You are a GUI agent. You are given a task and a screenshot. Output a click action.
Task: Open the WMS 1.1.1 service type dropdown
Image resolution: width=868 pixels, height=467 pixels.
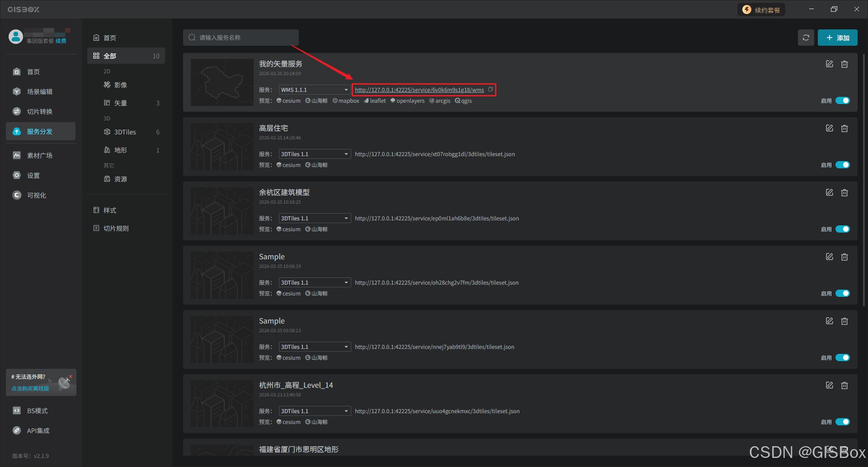coord(315,90)
